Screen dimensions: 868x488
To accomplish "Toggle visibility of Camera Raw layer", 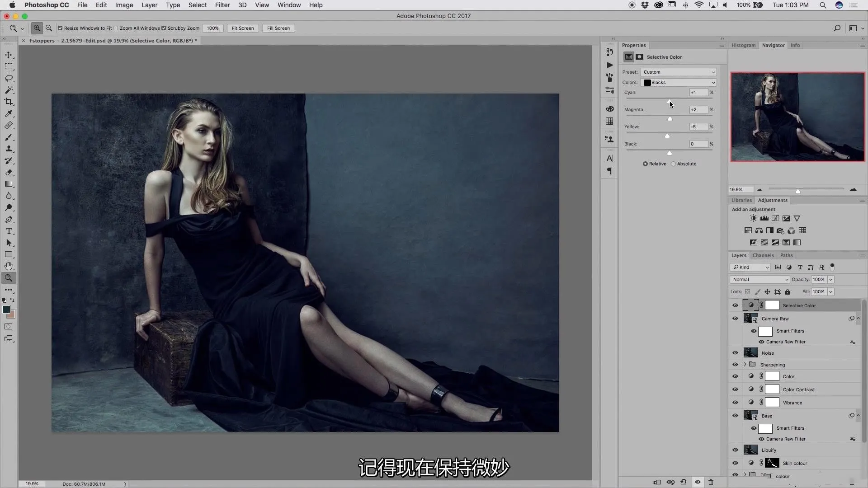I will (735, 318).
